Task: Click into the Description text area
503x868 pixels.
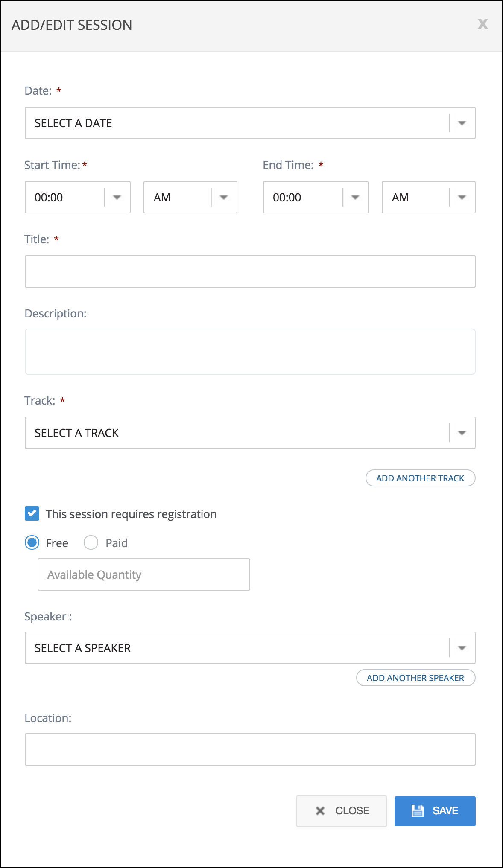Action: [x=250, y=352]
